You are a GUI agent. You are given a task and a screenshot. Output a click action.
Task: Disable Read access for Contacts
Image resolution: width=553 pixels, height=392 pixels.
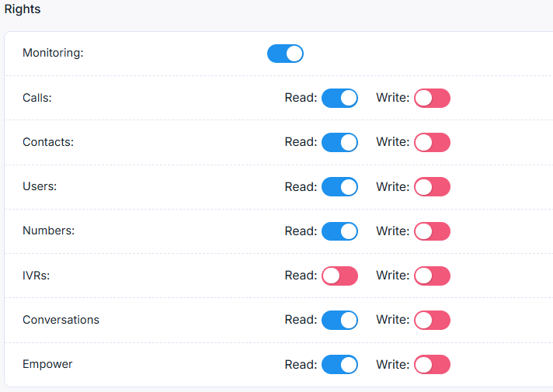(339, 142)
